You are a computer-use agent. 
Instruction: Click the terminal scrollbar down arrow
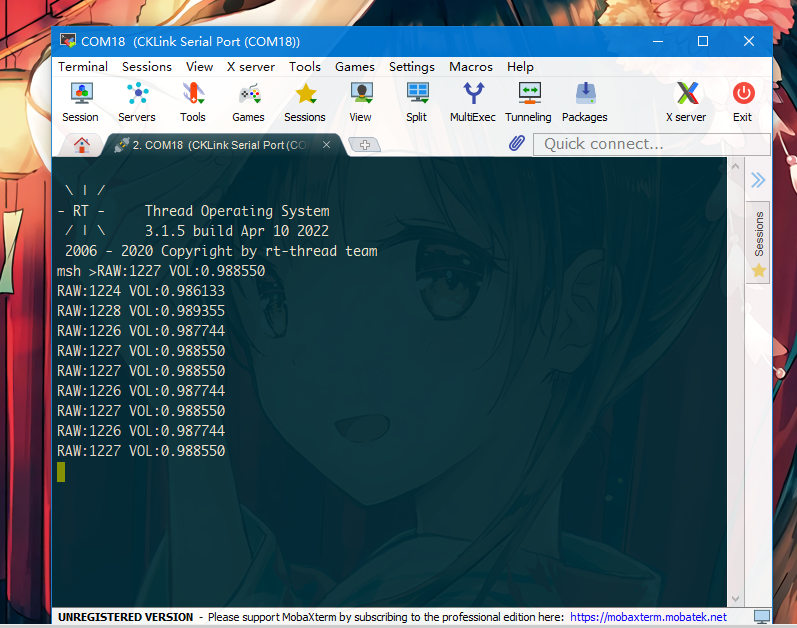[x=735, y=599]
